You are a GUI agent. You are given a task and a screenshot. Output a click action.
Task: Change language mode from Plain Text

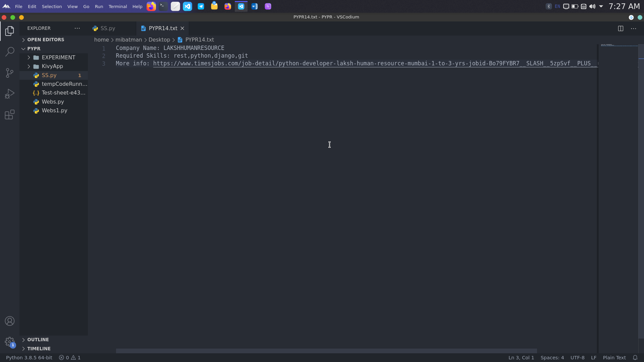(x=614, y=358)
